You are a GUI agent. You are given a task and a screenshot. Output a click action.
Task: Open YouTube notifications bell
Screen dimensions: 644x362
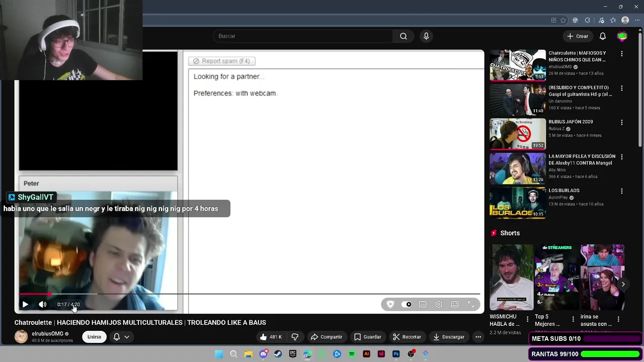[x=603, y=36]
